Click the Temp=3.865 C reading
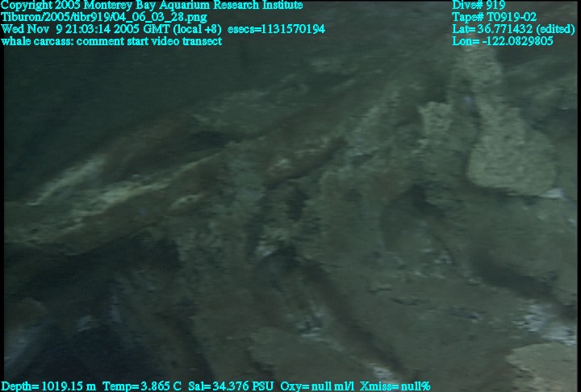 [142, 386]
